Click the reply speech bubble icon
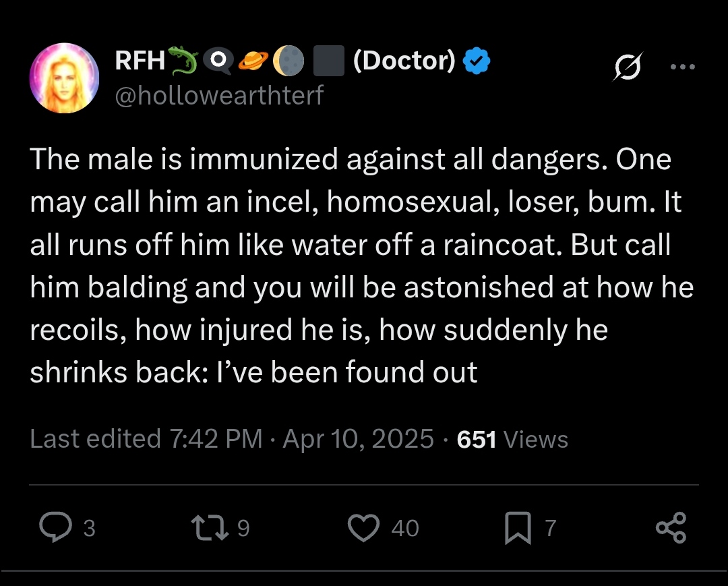Image resolution: width=728 pixels, height=586 pixels. (56, 527)
